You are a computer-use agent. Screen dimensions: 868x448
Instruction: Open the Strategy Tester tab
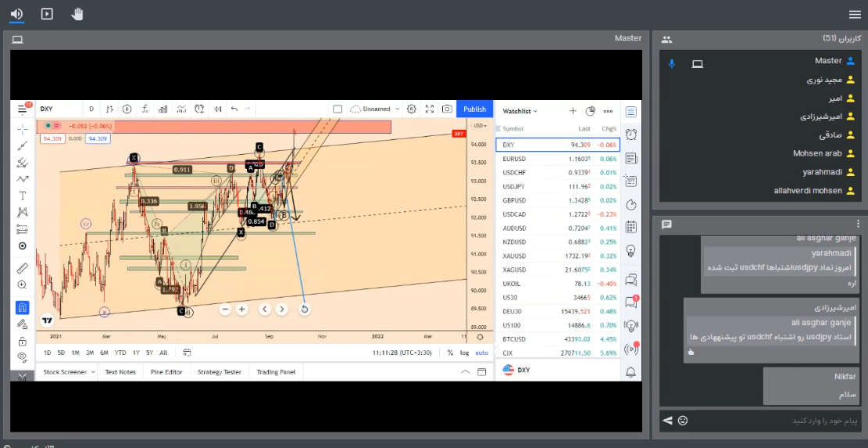coord(220,372)
